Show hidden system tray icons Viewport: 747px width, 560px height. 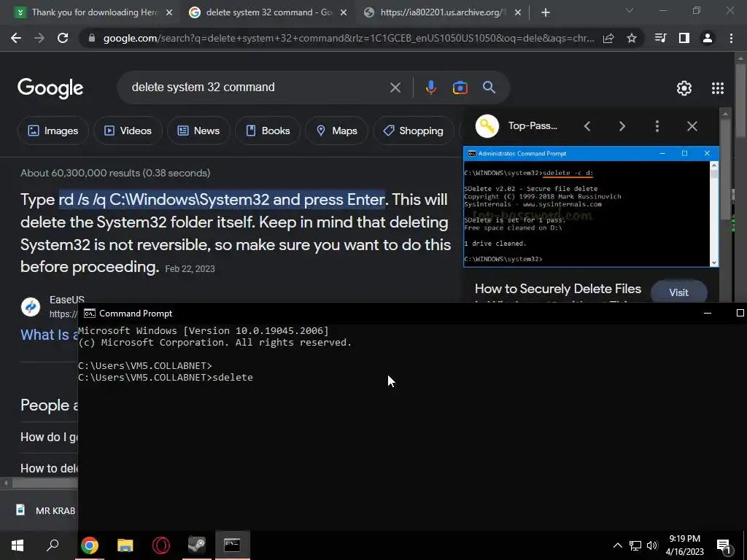(617, 545)
